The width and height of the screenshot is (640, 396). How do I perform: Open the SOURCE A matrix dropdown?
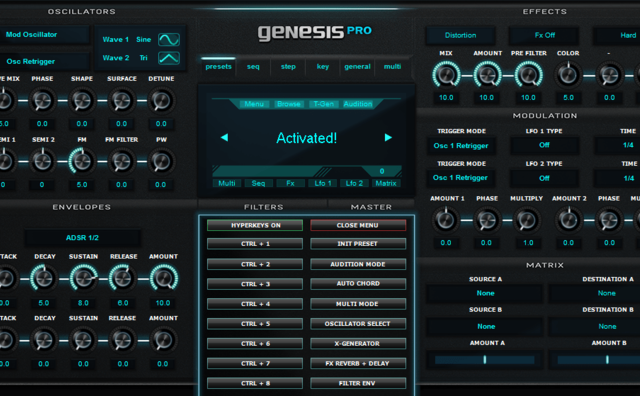click(485, 293)
